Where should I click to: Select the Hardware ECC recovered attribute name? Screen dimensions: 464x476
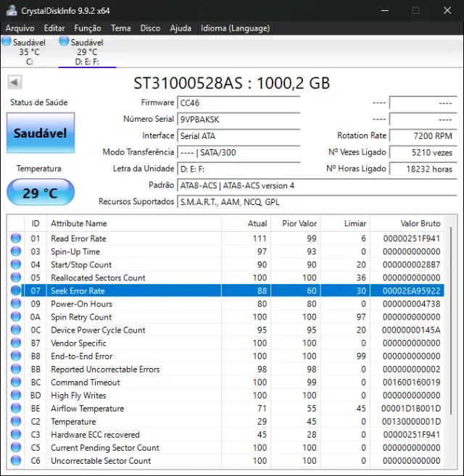coord(96,435)
